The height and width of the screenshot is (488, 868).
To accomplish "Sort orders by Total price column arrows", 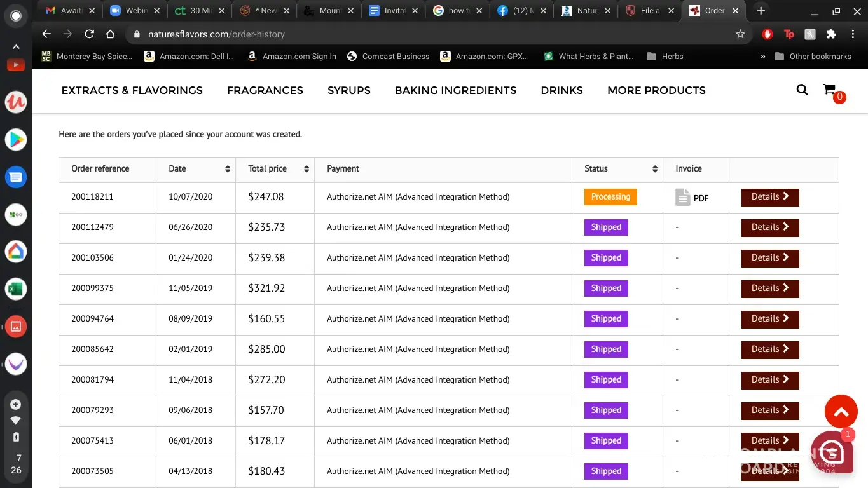I will [306, 169].
